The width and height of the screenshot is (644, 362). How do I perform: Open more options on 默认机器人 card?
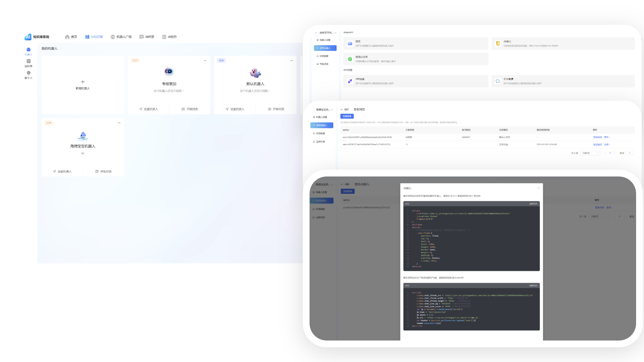(x=291, y=61)
